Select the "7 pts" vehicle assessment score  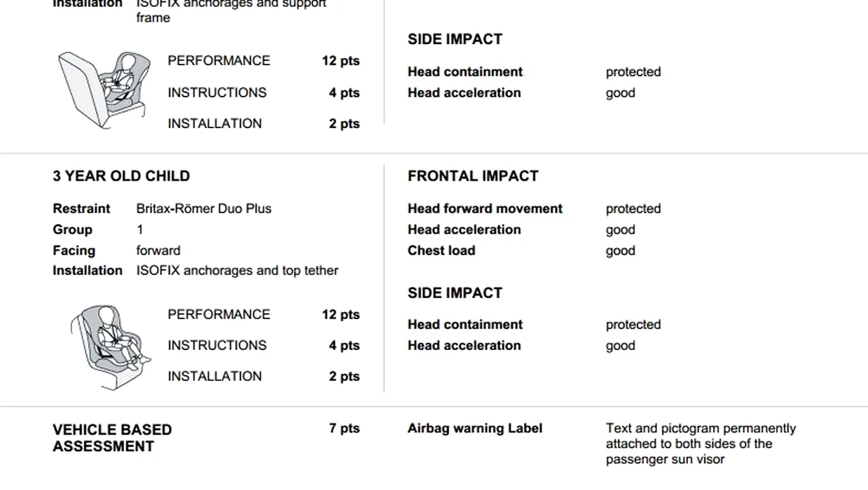tap(344, 428)
